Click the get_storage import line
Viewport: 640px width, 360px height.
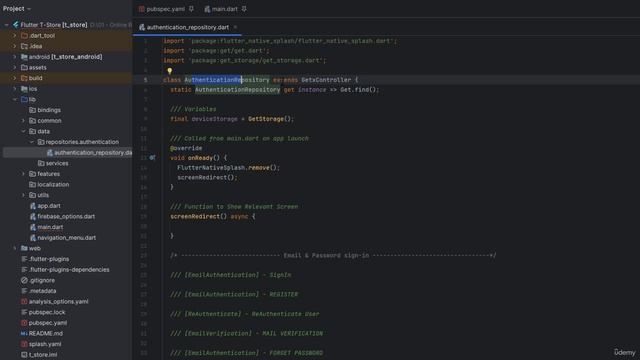click(244, 60)
